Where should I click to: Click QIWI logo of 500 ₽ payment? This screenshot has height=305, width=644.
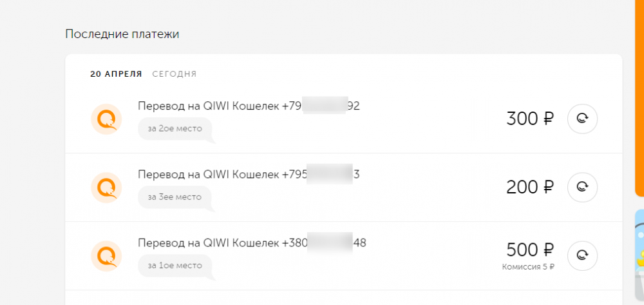point(106,255)
